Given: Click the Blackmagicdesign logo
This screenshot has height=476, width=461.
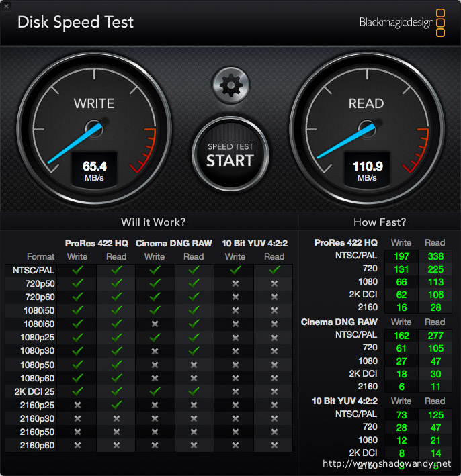Looking at the screenshot, I should [x=402, y=23].
